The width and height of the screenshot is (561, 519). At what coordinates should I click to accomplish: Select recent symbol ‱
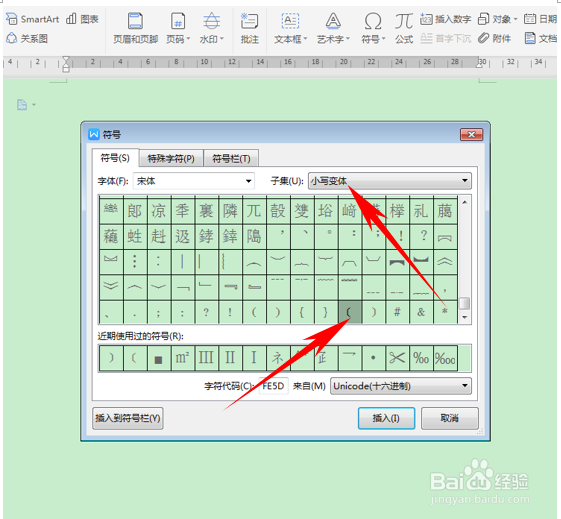coord(445,357)
